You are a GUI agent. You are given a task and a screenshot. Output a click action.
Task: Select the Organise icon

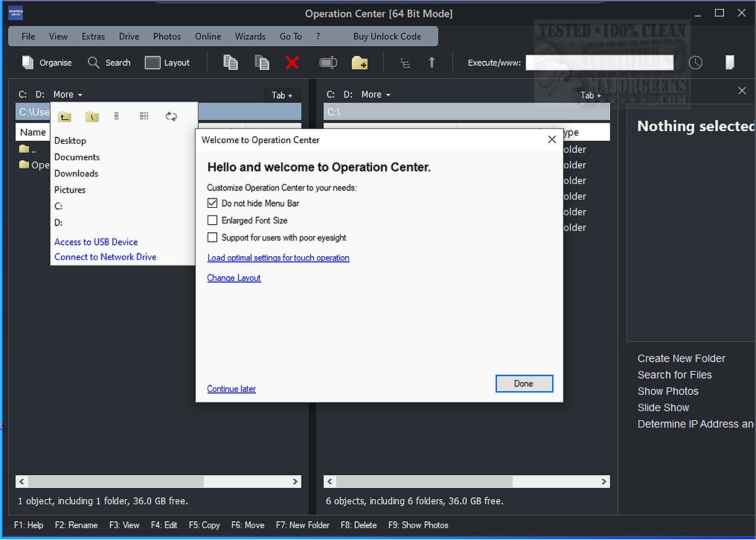[46, 62]
